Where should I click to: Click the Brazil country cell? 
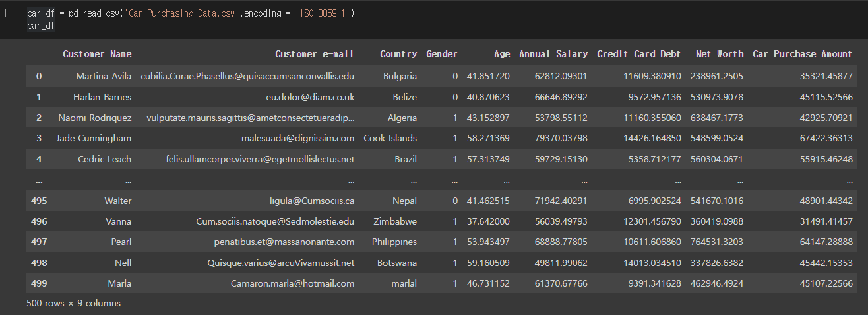[x=406, y=159]
